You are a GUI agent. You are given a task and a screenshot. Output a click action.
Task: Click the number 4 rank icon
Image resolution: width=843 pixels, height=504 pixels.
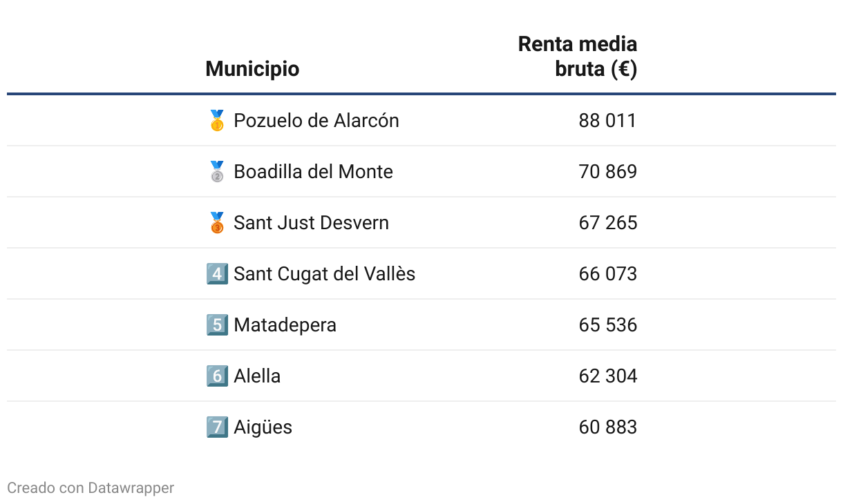[x=217, y=274]
